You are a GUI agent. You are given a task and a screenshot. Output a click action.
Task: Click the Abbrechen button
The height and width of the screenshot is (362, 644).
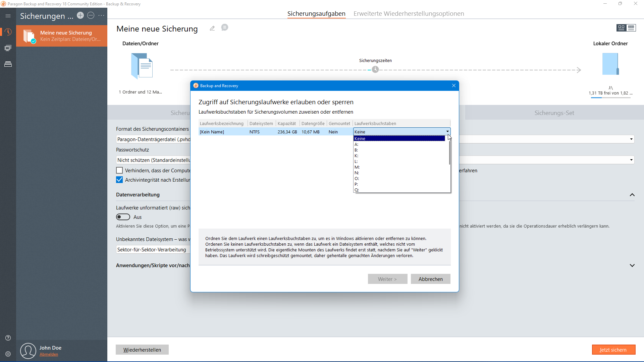[x=430, y=279]
